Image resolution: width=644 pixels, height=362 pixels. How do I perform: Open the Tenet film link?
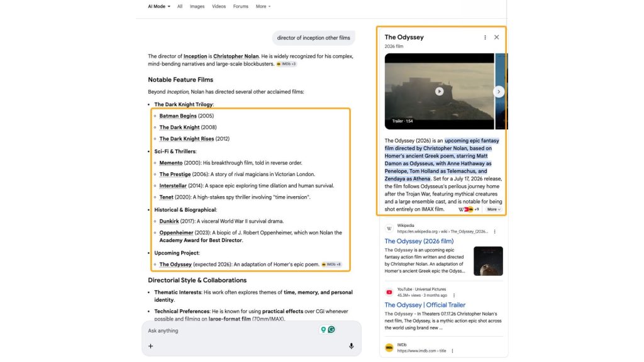coord(166,197)
